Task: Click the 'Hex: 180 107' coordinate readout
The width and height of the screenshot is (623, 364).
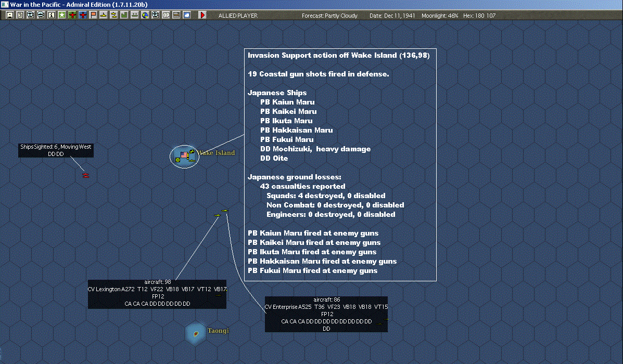Action: (479, 16)
